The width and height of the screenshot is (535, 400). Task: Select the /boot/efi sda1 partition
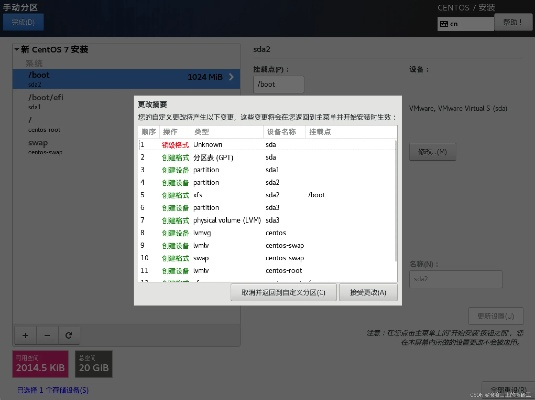[126, 101]
